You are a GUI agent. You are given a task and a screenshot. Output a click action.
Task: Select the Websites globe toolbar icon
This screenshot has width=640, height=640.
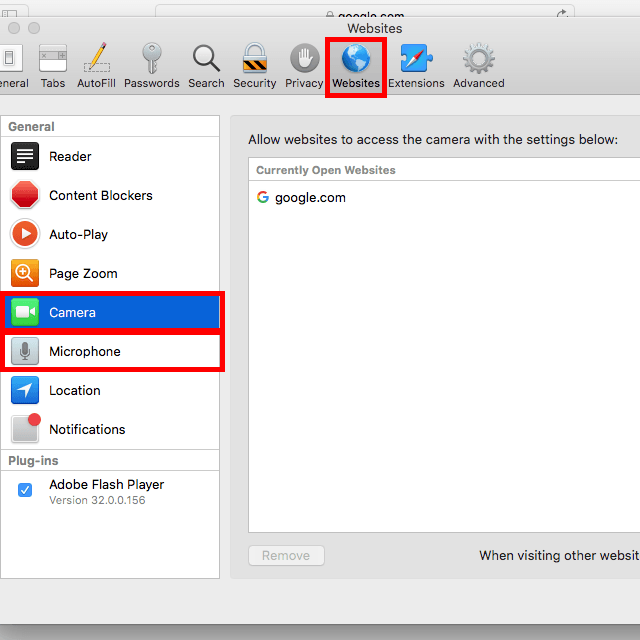point(356,67)
